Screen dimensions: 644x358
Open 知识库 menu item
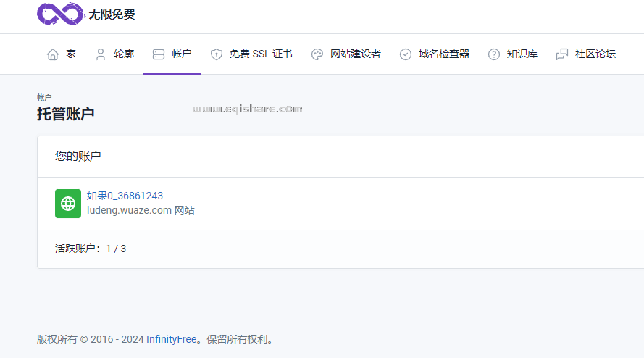click(513, 54)
